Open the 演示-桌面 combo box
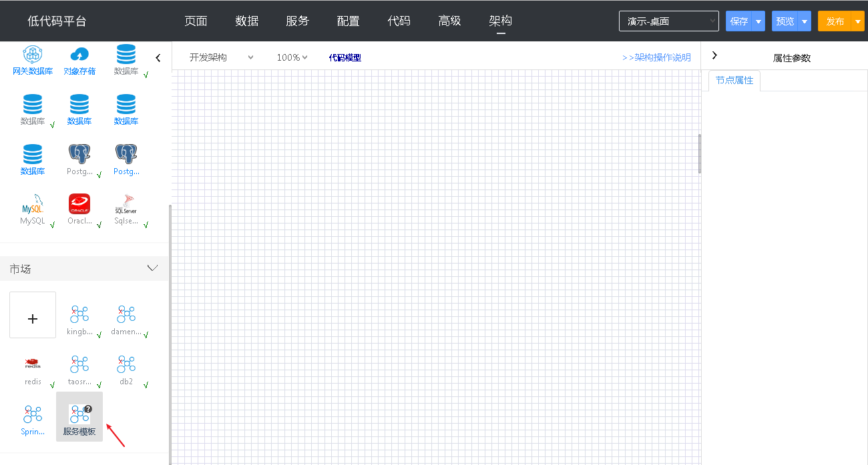868x465 pixels. click(669, 21)
